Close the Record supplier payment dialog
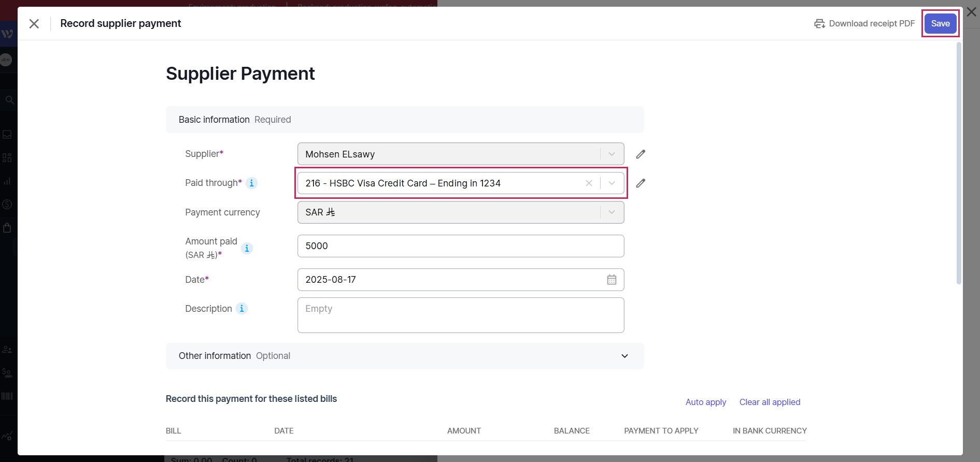Screen dimensions: 980x462 coord(34,24)
